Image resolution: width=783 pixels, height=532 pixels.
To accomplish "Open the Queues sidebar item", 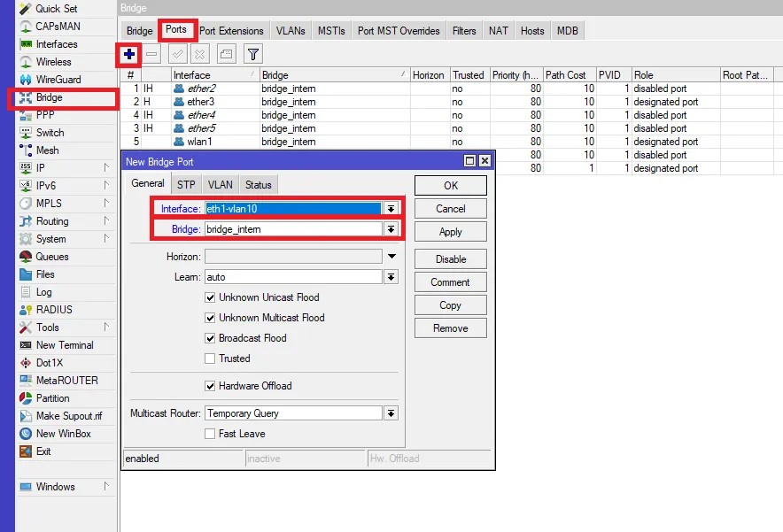I will (x=51, y=257).
